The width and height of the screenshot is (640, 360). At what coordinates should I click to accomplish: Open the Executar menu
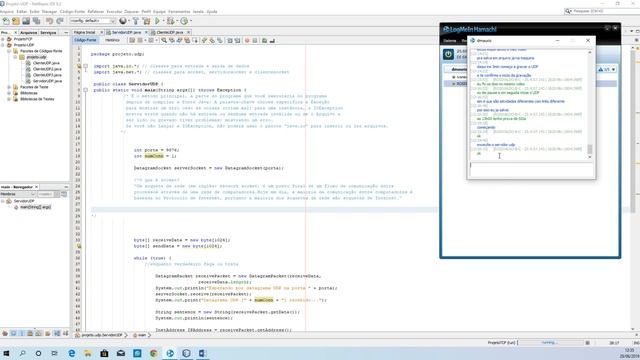coord(114,11)
